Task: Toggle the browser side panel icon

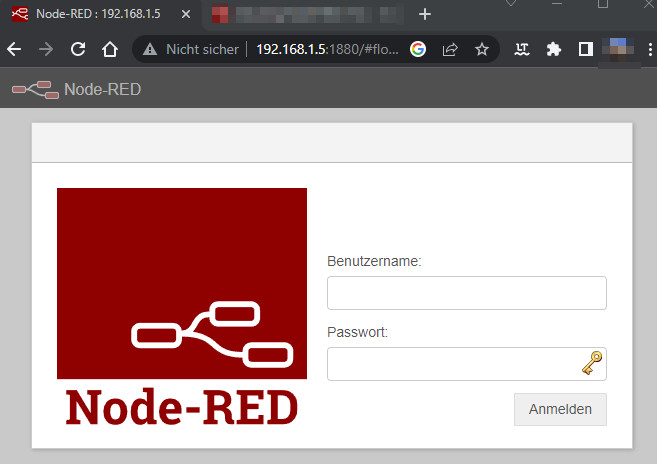Action: tap(586, 49)
